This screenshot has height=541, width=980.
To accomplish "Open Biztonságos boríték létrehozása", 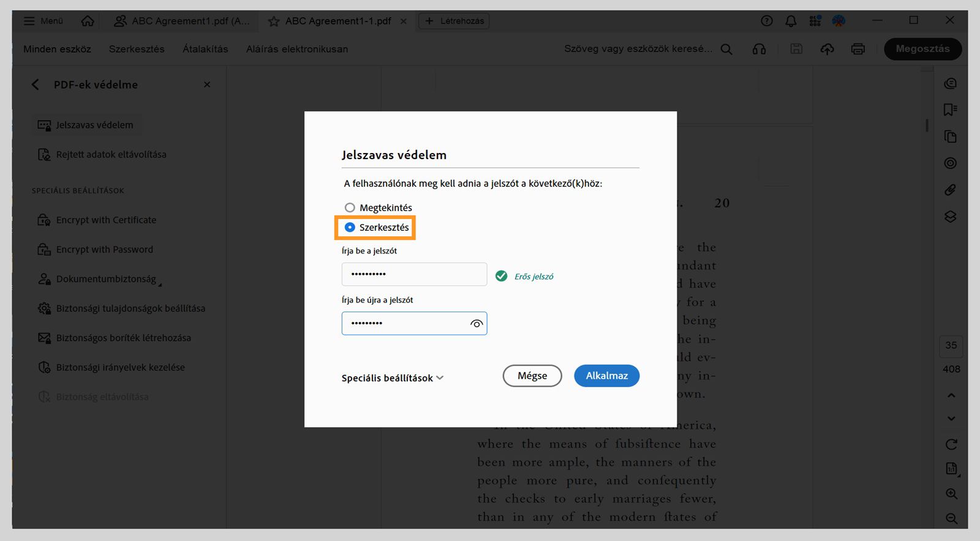I will (x=114, y=338).
